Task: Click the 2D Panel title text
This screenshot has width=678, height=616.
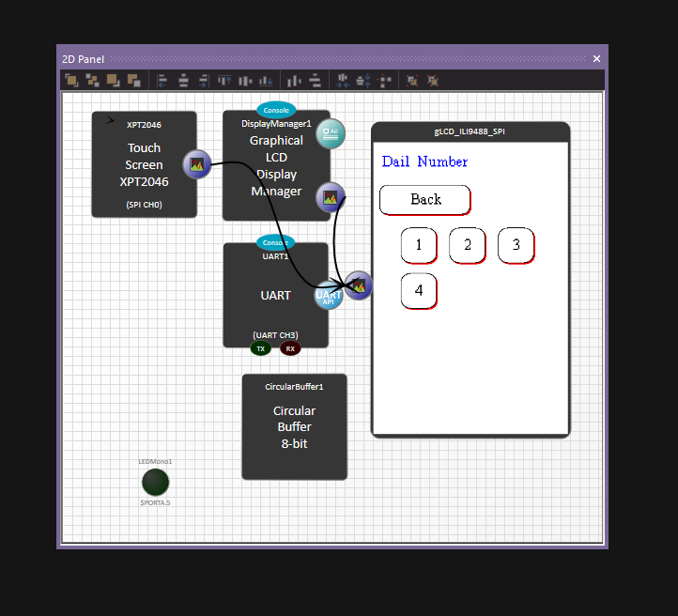Action: click(83, 59)
